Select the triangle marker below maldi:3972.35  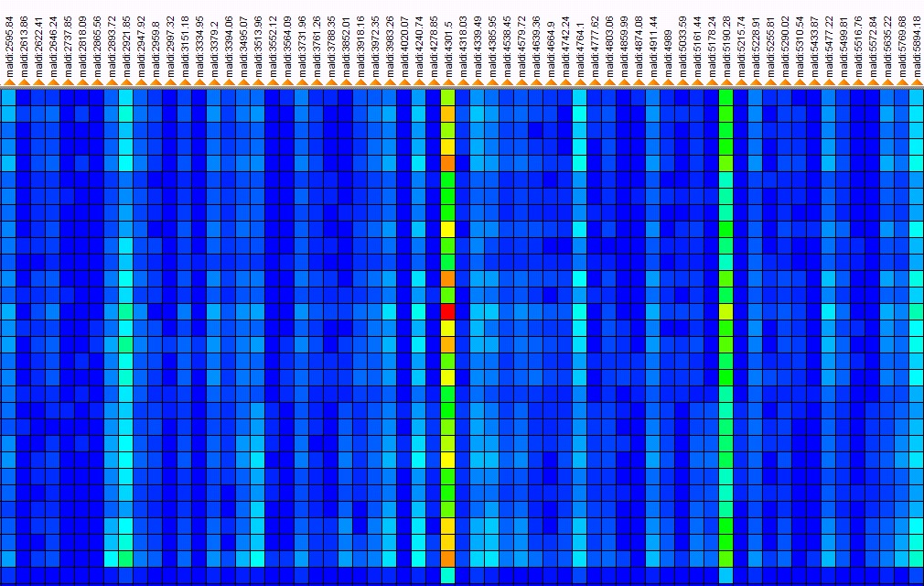pyautogui.click(x=375, y=82)
